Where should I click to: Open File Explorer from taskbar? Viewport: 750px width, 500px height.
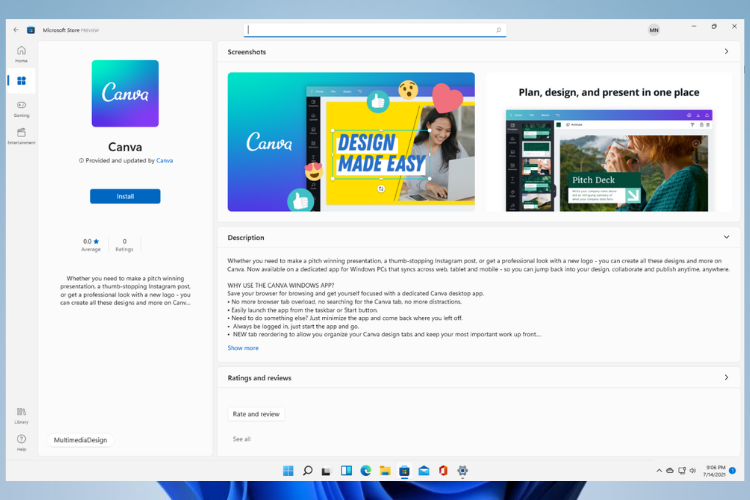click(385, 471)
